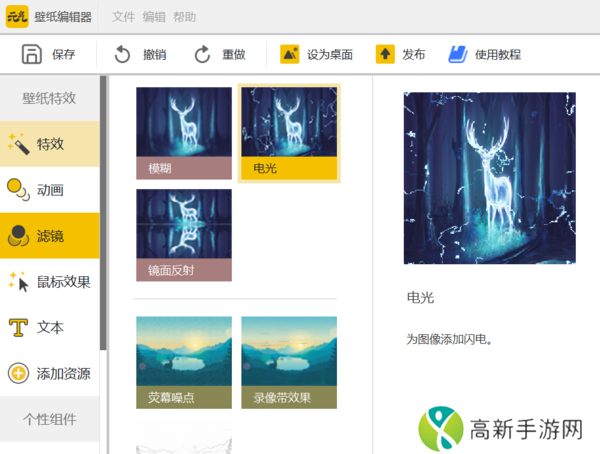Image resolution: width=600 pixels, height=454 pixels.
Task: Click the 壁纸编辑器 title text
Action: click(63, 17)
